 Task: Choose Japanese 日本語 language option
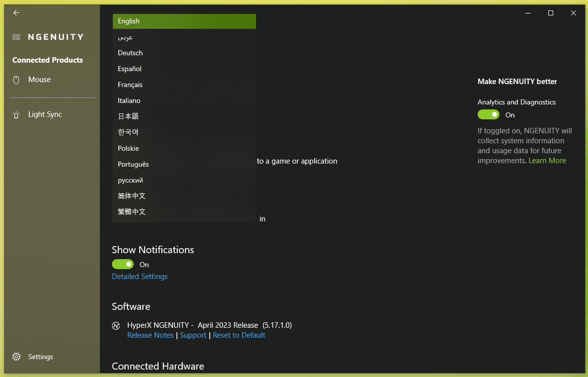pyautogui.click(x=184, y=116)
